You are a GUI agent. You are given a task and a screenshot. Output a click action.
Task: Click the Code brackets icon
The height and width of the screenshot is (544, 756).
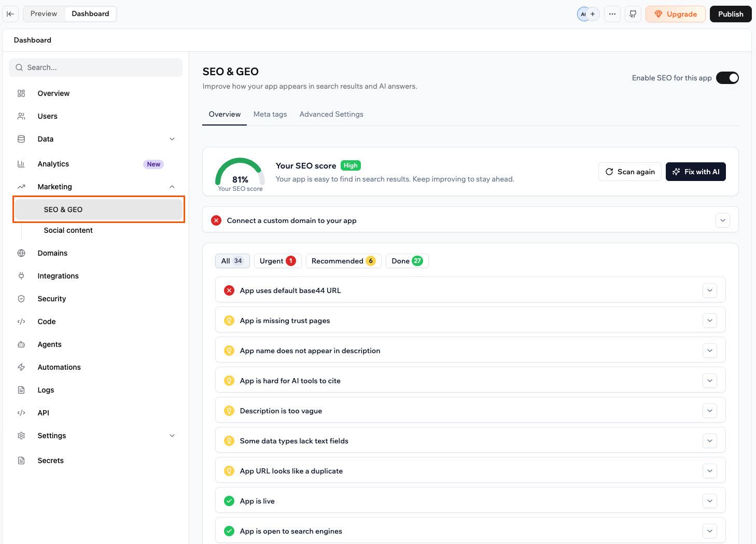tap(21, 322)
